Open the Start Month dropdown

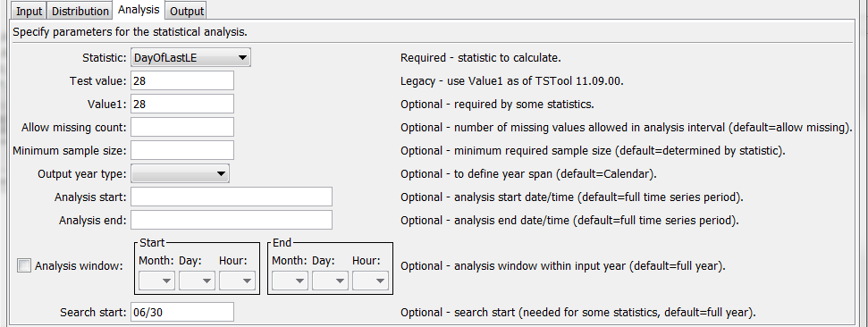[156, 281]
